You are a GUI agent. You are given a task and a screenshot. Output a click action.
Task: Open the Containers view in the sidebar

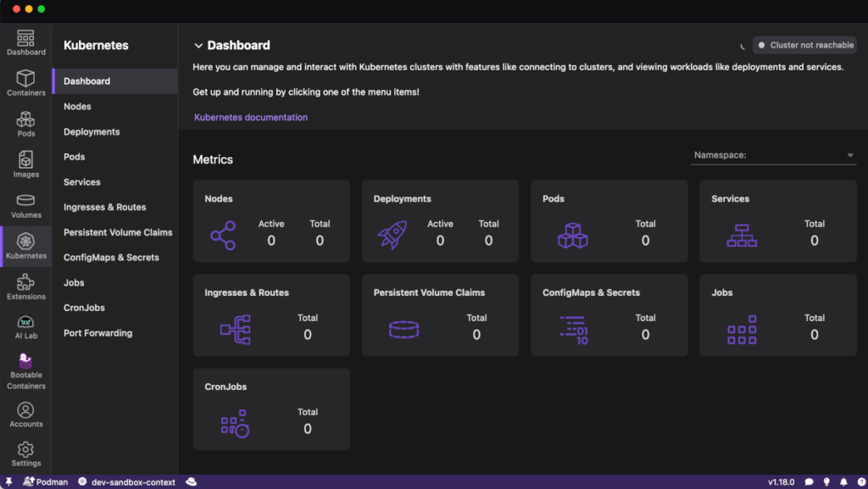26,83
